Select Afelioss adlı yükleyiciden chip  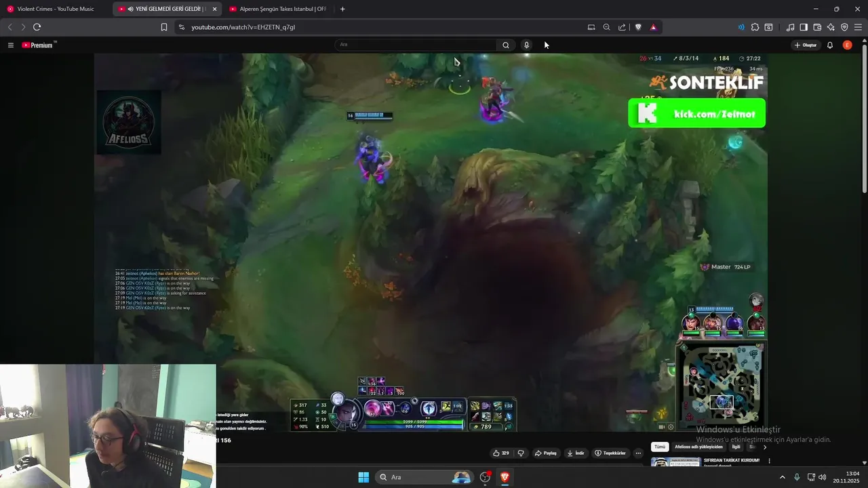point(698,447)
